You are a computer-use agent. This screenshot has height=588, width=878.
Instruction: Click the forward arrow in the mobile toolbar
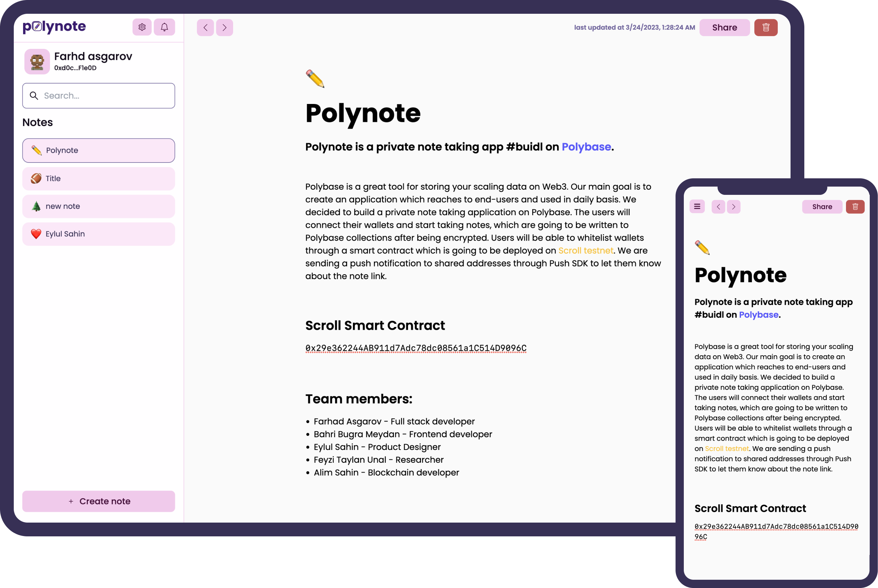pos(734,206)
